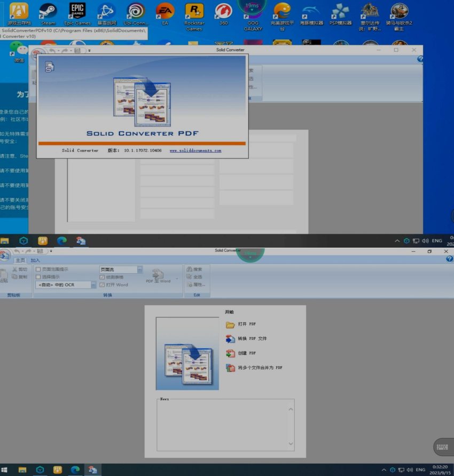This screenshot has height=476, width=454.
Task: Open the on-screen keyboard floating button
Action: click(x=442, y=447)
